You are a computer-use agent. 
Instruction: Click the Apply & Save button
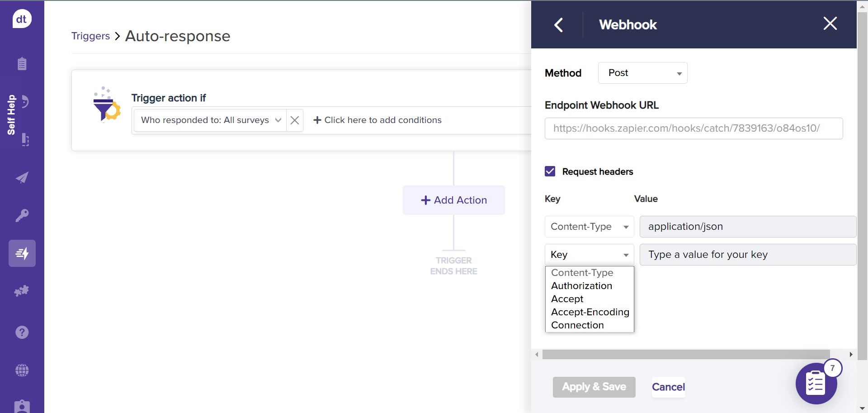tap(594, 387)
